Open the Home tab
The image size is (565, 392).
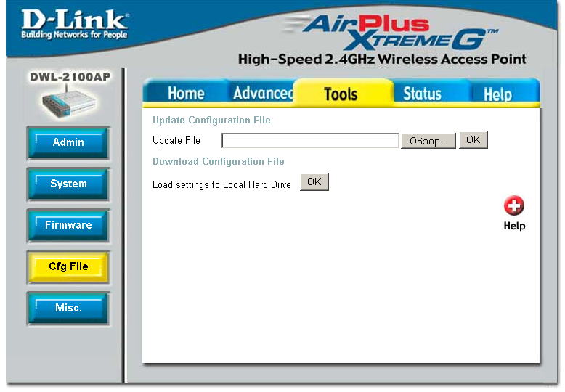pos(186,94)
